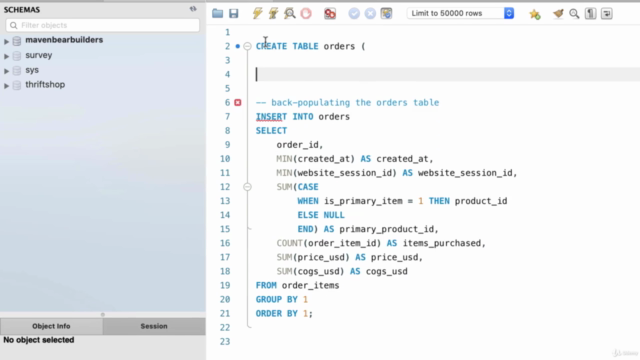Place cursor on the empty line 4

tap(447, 74)
